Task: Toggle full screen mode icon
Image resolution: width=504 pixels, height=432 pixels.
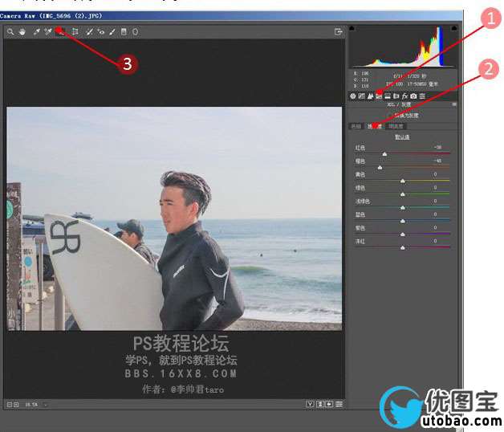Action: point(338,31)
